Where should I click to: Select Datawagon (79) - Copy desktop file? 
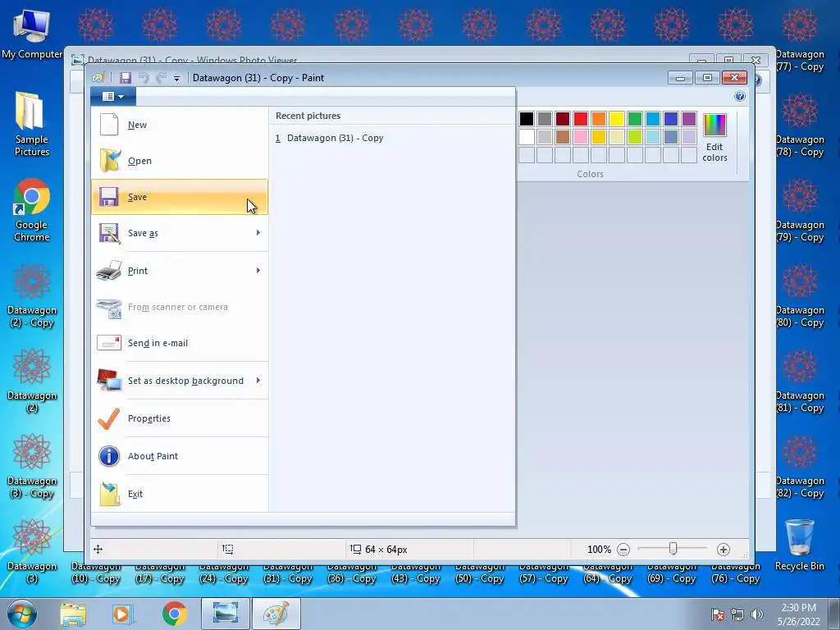[x=799, y=210]
